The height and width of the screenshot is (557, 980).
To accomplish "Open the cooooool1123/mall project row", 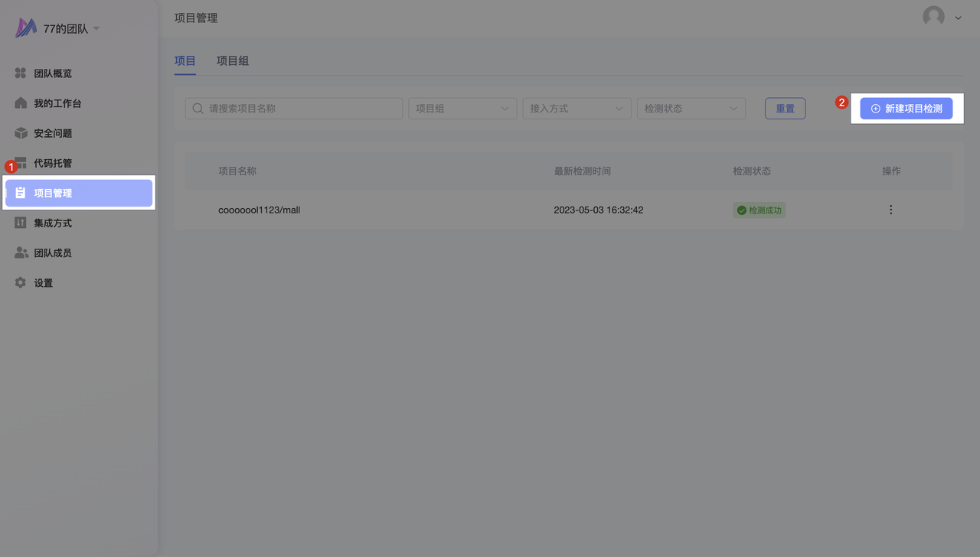I will 259,210.
